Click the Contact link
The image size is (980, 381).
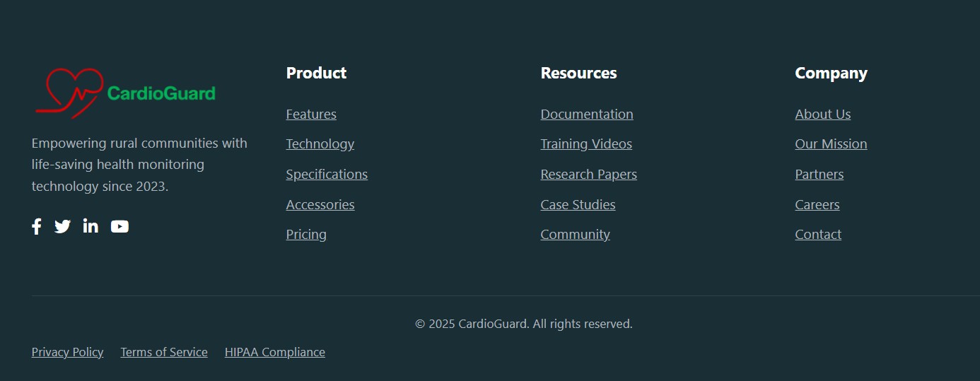coord(818,234)
